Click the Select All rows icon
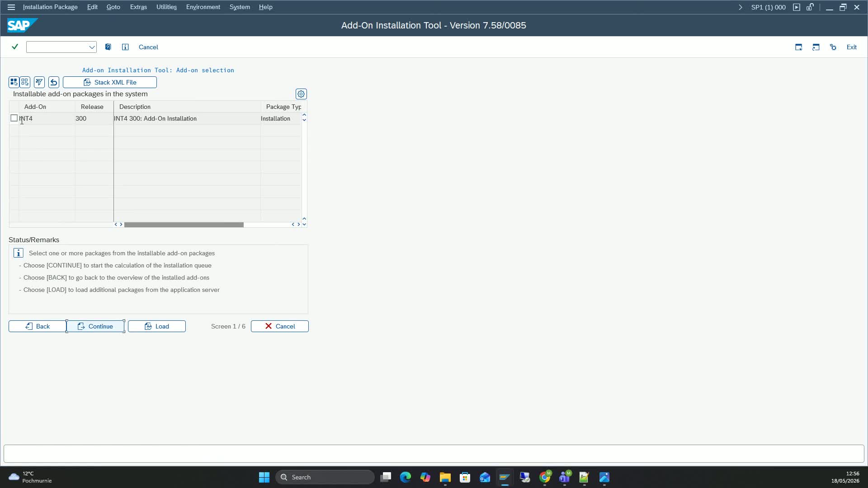This screenshot has width=868, height=488. click(14, 82)
